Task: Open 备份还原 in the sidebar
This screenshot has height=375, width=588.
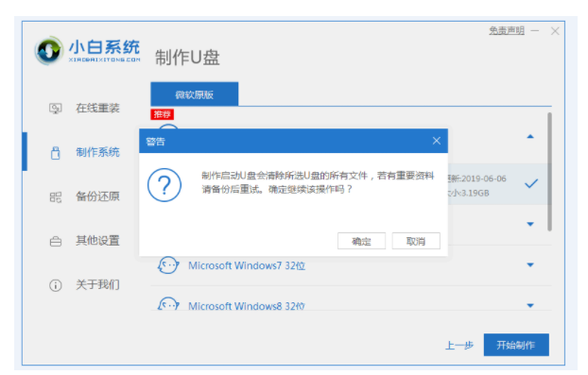Action: click(x=97, y=196)
